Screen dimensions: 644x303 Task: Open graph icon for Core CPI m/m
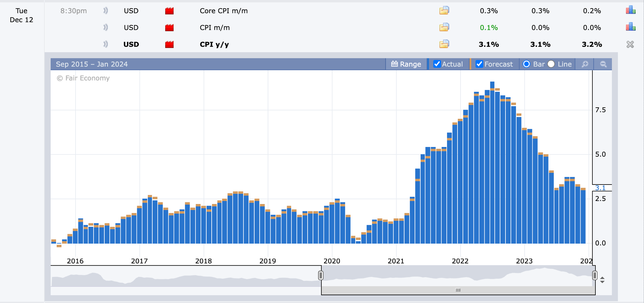point(631,10)
